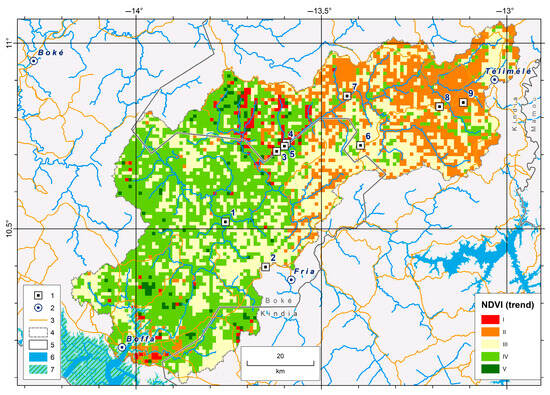
Task: Click the square station marker numbered 1
Action: click(x=226, y=222)
